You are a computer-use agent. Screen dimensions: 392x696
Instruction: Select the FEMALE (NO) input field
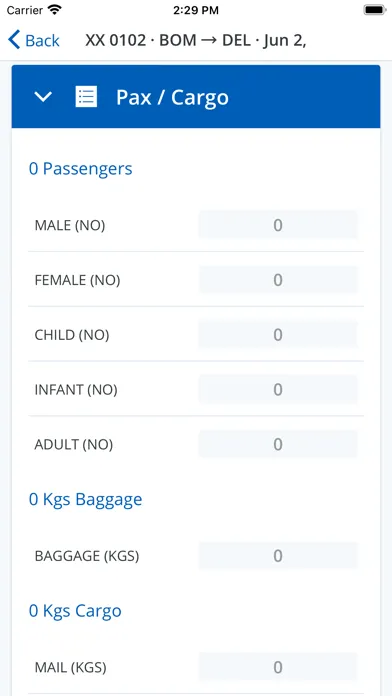click(278, 280)
